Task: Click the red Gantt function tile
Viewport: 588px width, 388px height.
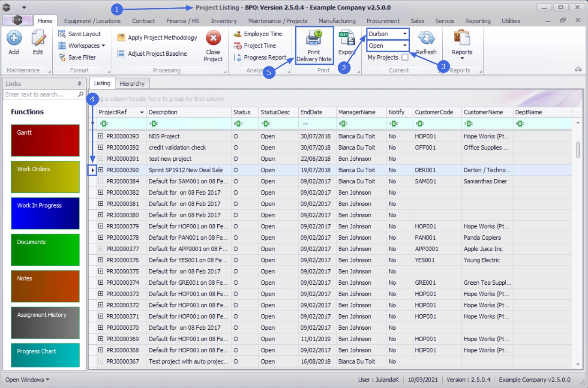Action: pyautogui.click(x=45, y=140)
